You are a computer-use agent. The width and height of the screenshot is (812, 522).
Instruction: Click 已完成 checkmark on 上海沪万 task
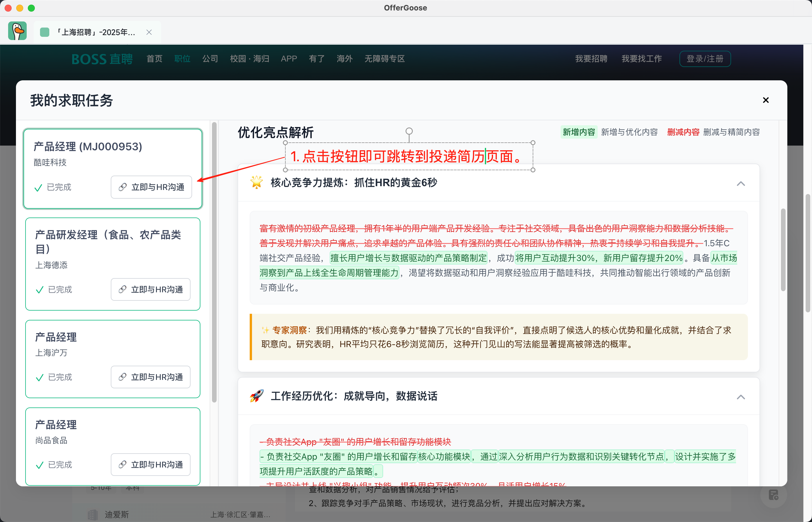click(x=40, y=377)
